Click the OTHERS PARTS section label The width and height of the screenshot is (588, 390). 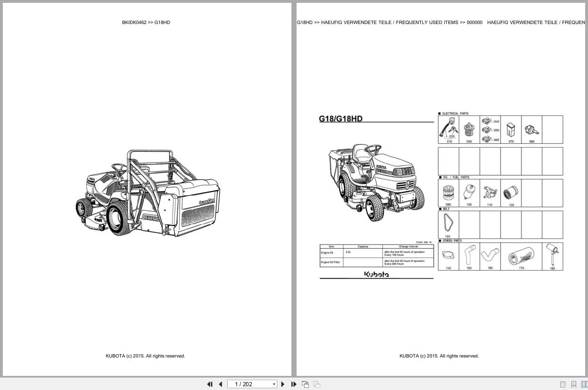click(452, 240)
